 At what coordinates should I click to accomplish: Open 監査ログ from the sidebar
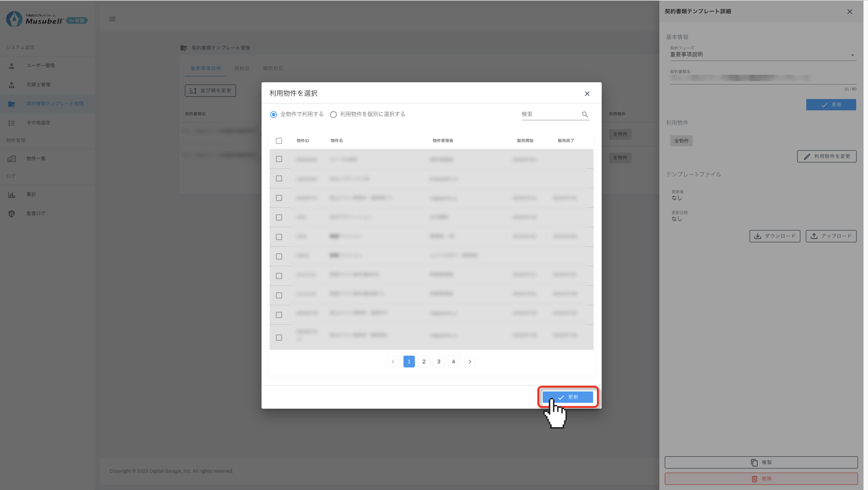click(x=36, y=213)
